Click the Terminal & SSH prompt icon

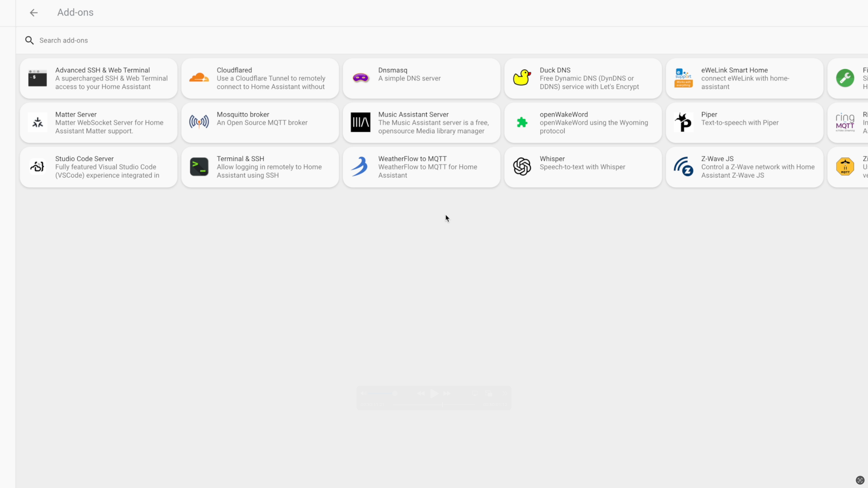[199, 167]
